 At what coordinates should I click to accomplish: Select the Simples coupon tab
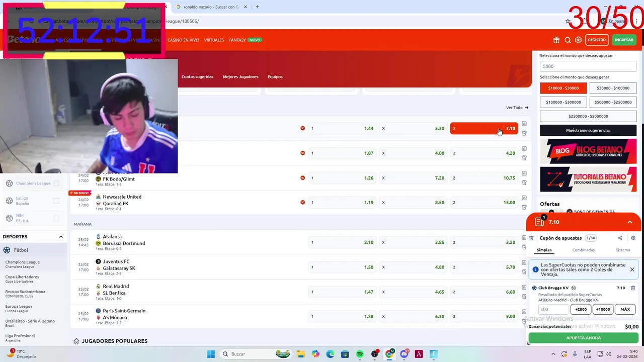[x=544, y=250]
